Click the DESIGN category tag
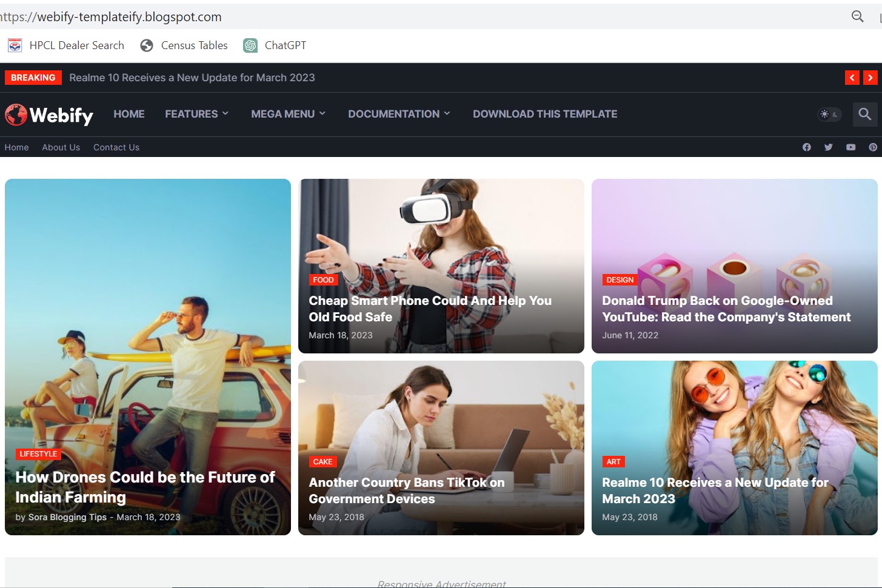Screen dimensions: 882x588 [620, 280]
